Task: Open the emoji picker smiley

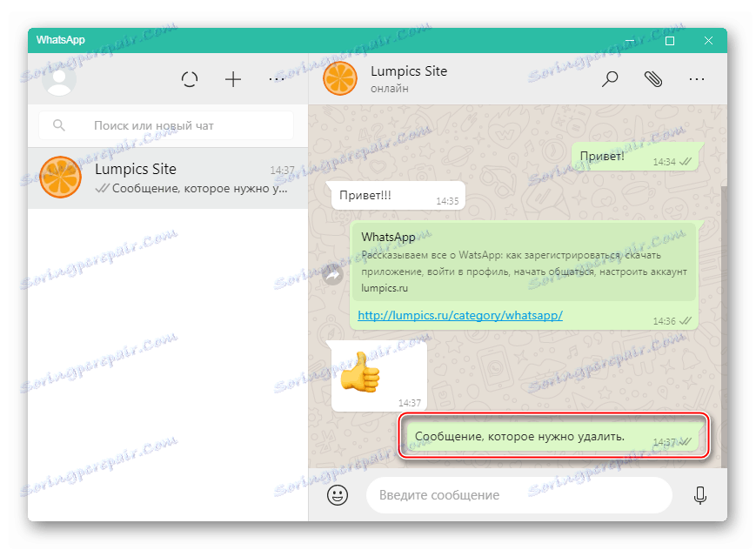Action: point(338,495)
